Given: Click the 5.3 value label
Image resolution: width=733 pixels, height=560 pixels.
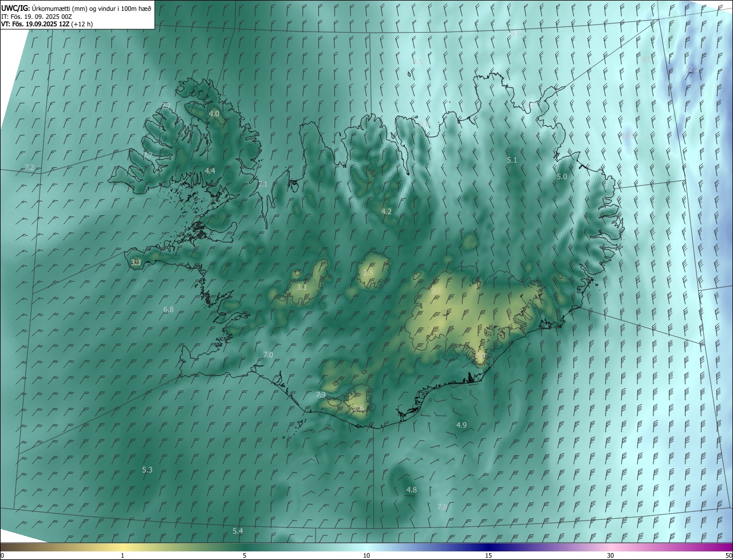Looking at the screenshot, I should [x=147, y=470].
